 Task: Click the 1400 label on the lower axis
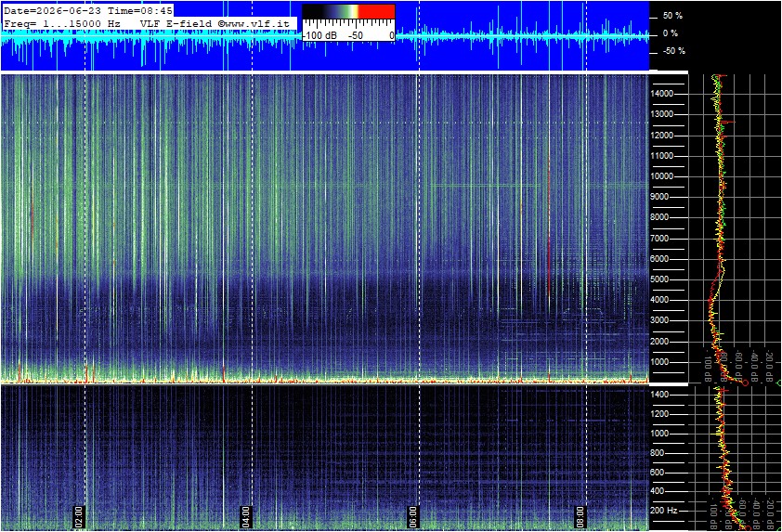point(659,395)
